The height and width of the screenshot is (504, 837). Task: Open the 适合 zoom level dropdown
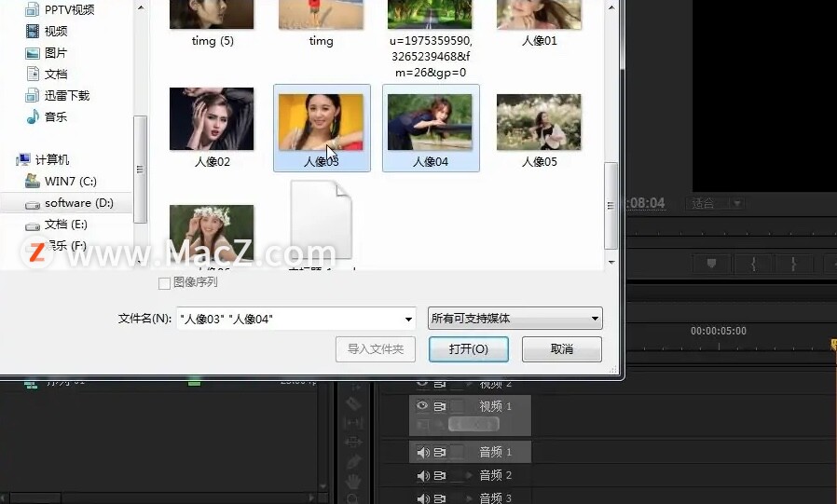point(715,203)
